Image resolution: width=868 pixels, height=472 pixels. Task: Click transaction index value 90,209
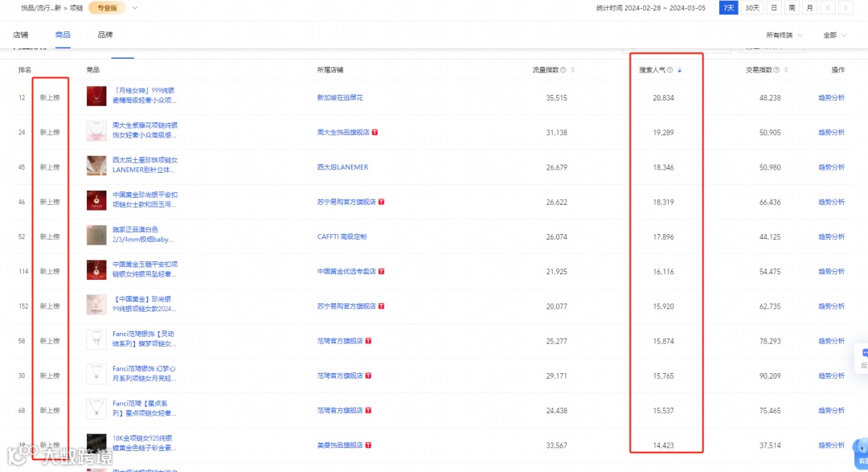point(770,376)
